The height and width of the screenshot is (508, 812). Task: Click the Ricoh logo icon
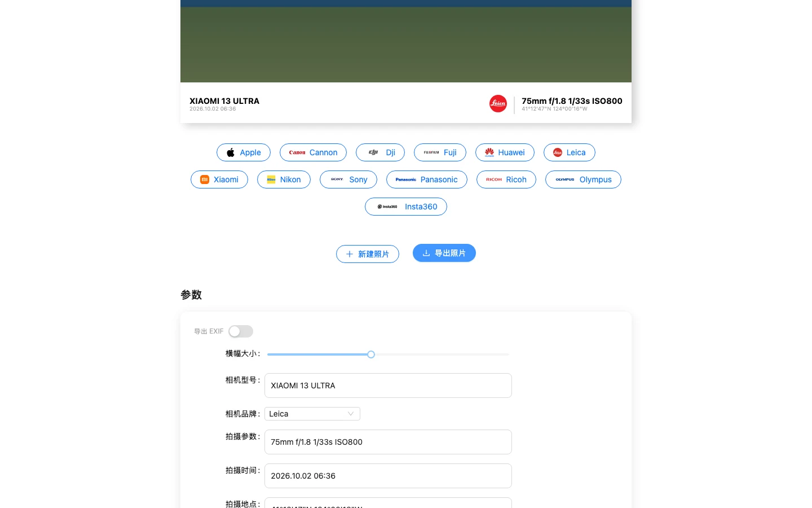[x=494, y=179]
